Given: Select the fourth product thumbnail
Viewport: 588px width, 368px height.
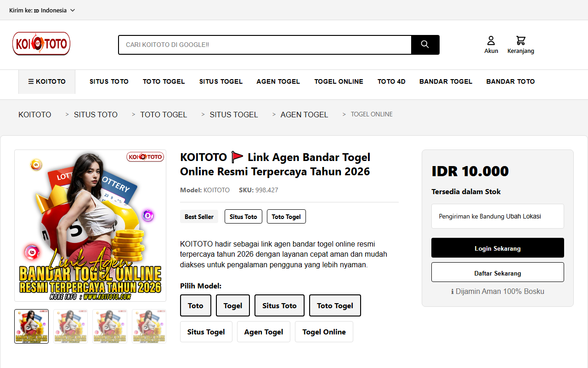Looking at the screenshot, I should click(x=149, y=326).
